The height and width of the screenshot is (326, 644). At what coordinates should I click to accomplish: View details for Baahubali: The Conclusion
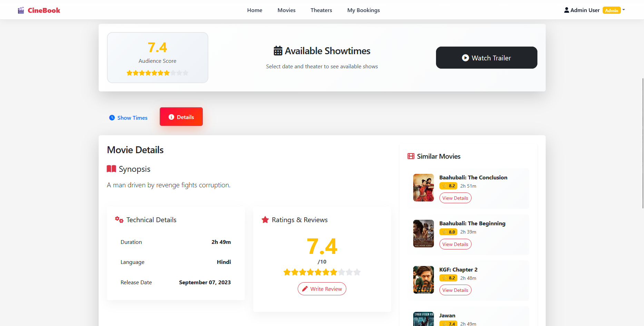click(455, 198)
